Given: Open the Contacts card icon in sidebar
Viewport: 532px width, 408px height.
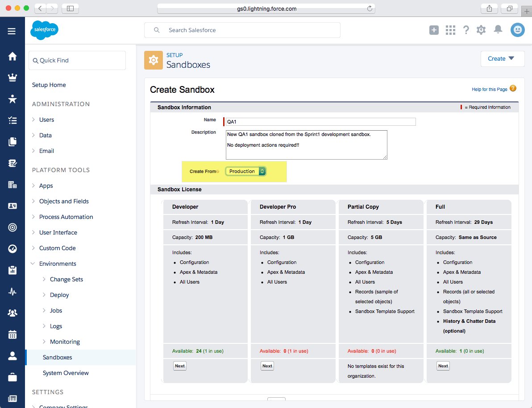Looking at the screenshot, I should [x=12, y=206].
